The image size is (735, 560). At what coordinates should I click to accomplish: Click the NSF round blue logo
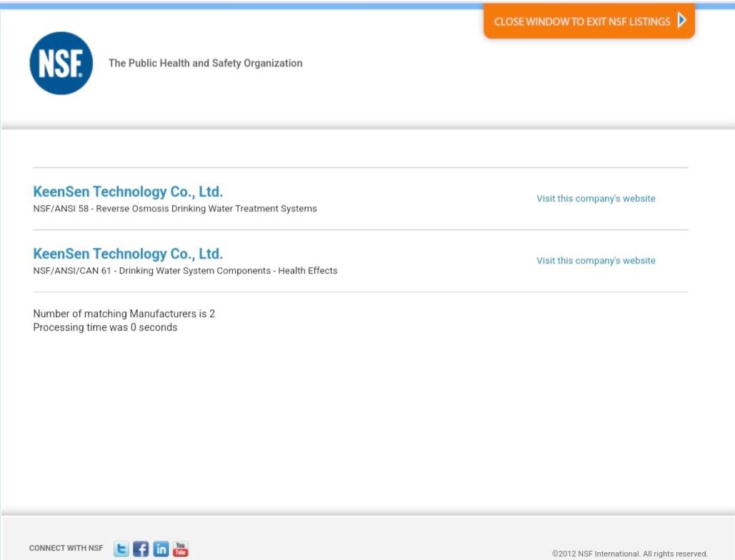coord(61,64)
